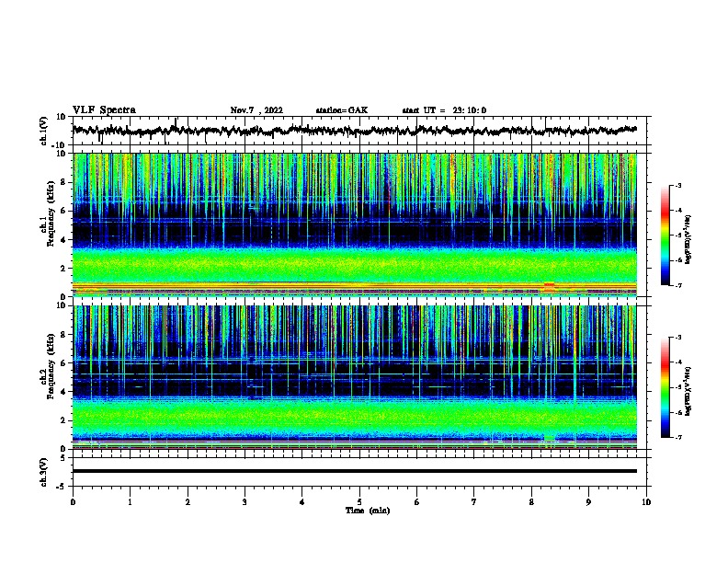This screenshot has height=563, width=728.
Task: Click the "Time (min)" x-axis label
Action: (368, 511)
